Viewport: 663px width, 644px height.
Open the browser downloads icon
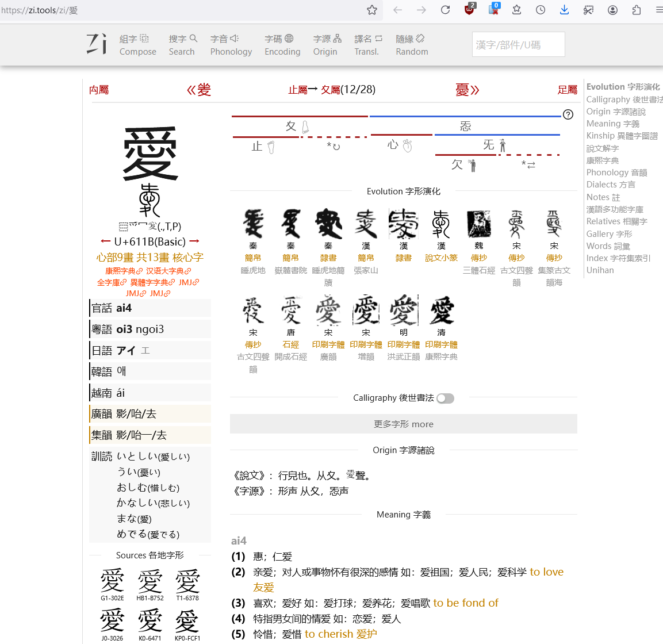coord(564,10)
